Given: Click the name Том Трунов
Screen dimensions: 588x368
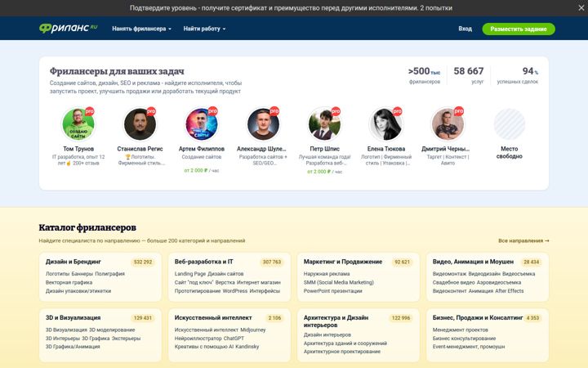Looking at the screenshot, I should tap(78, 149).
